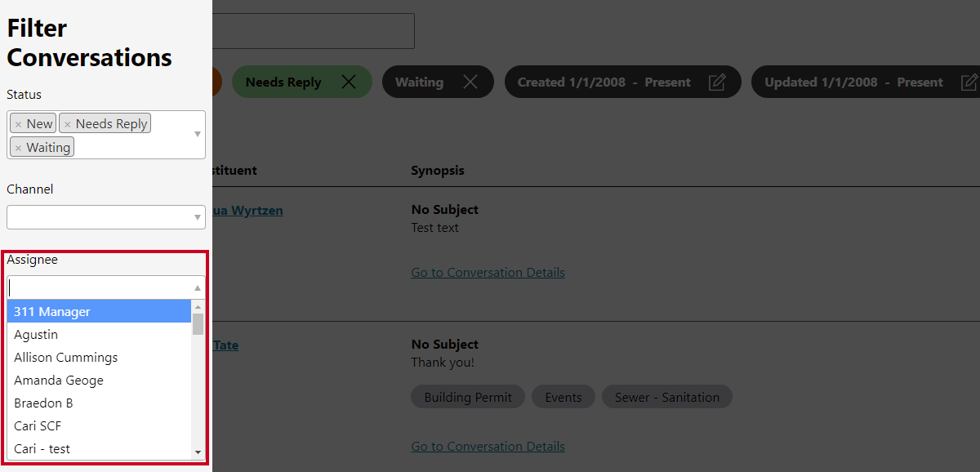Image resolution: width=980 pixels, height=472 pixels.
Task: Click the Channel field label
Action: click(29, 189)
